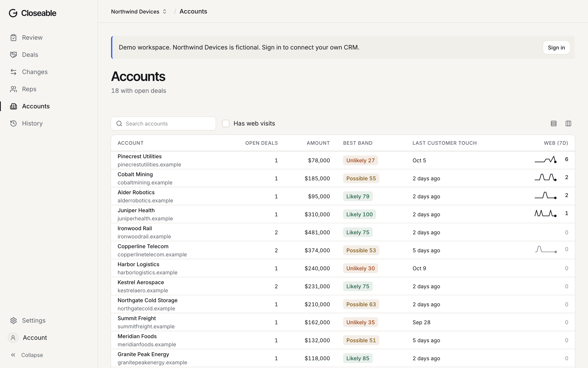This screenshot has height=368, width=588.
Task: Switch to the columns view icon
Action: 568,124
